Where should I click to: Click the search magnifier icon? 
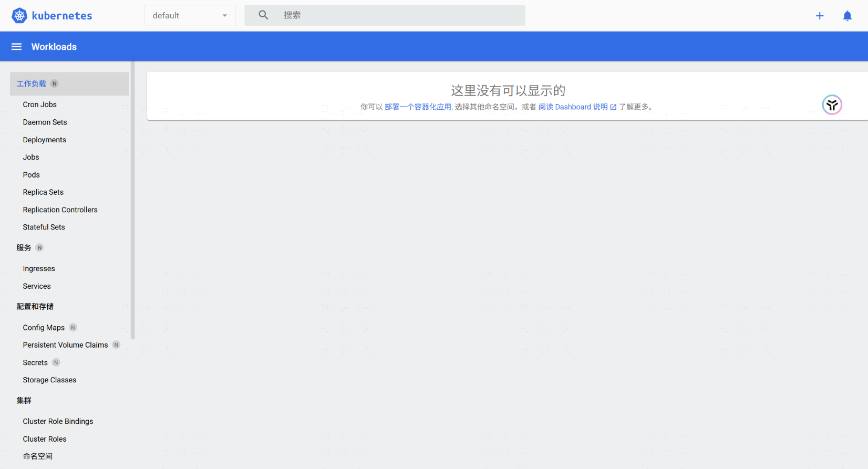(263, 15)
